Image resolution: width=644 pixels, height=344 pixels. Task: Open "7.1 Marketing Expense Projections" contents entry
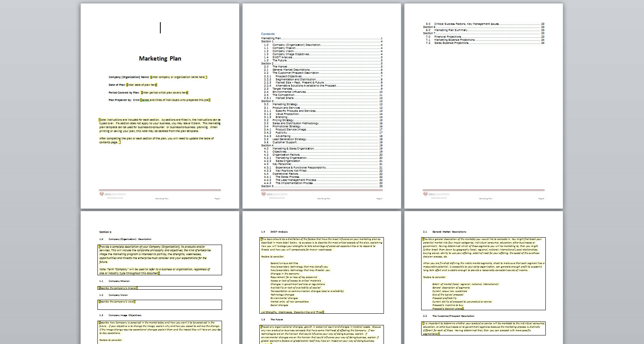[485, 40]
